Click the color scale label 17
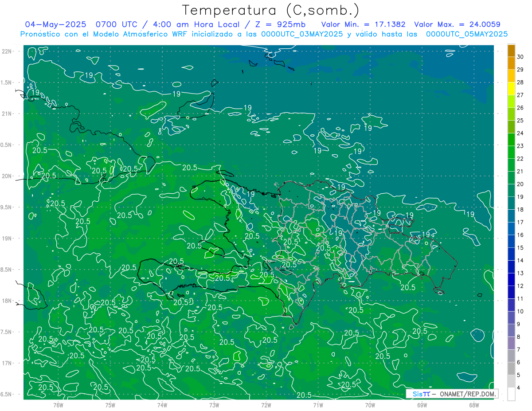 [520, 222]
